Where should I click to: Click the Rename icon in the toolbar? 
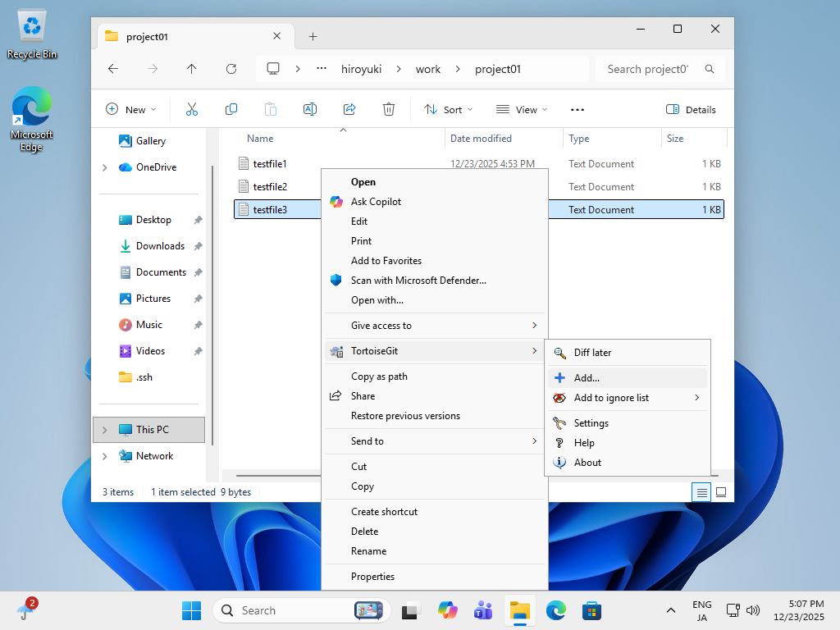tap(310, 109)
